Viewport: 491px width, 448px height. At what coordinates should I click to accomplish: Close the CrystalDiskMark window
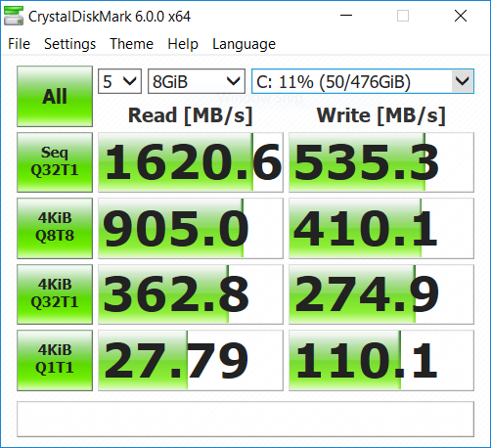click(461, 16)
